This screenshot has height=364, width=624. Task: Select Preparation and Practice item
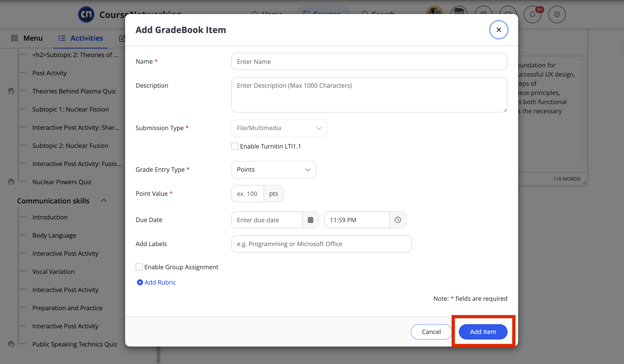point(67,308)
